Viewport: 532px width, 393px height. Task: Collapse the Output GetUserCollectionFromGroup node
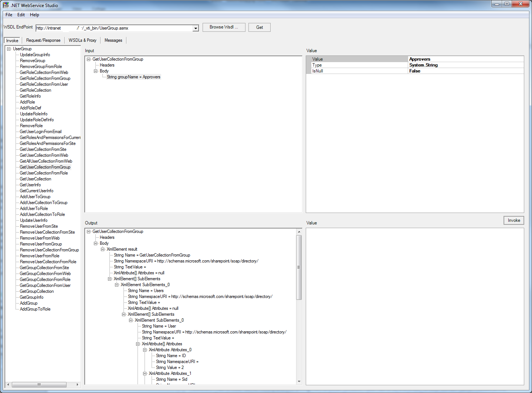pos(88,231)
